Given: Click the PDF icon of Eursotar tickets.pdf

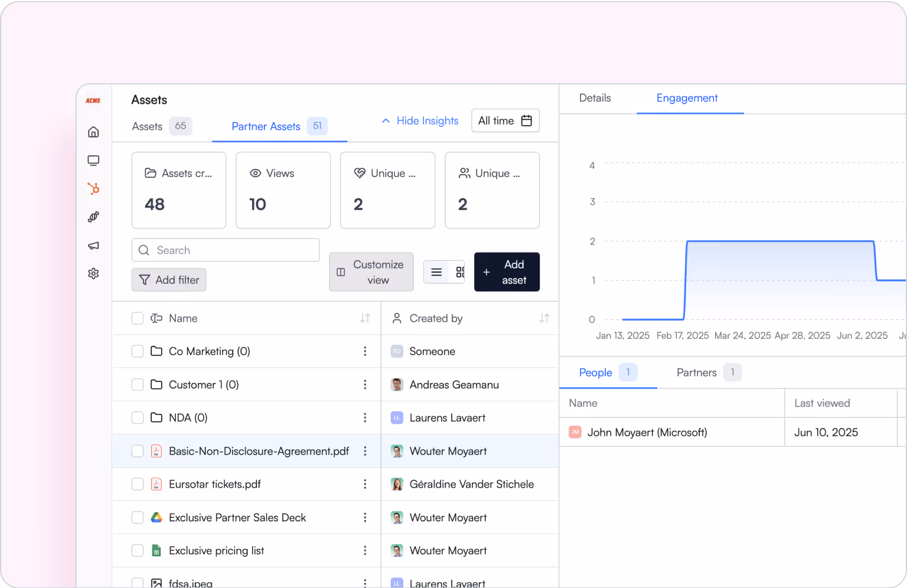Looking at the screenshot, I should [x=156, y=484].
